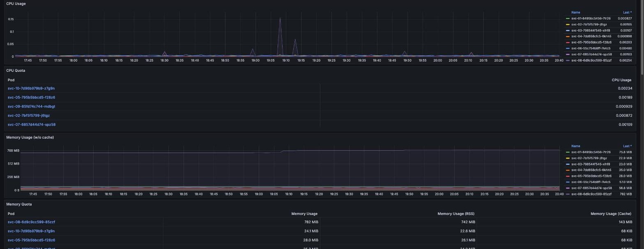644x249 pixels.
Task: Open pod link svc-09-85fd74c744-mdbgt in CPU Quota
Action: point(31,107)
